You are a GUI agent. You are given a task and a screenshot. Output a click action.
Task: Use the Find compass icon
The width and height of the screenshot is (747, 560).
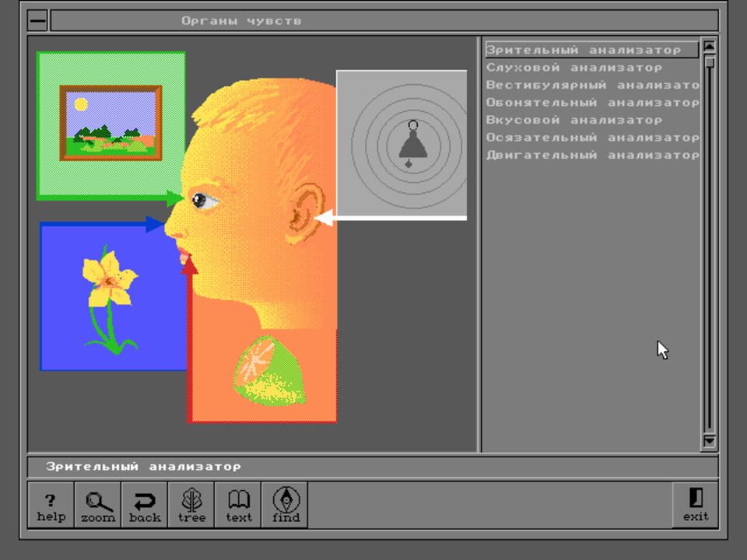(x=285, y=505)
